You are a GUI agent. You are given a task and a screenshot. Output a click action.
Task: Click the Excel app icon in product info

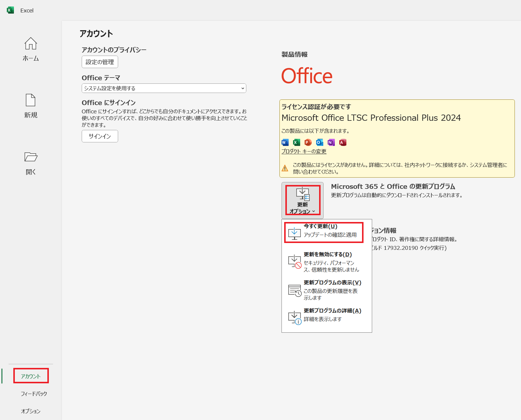point(297,142)
